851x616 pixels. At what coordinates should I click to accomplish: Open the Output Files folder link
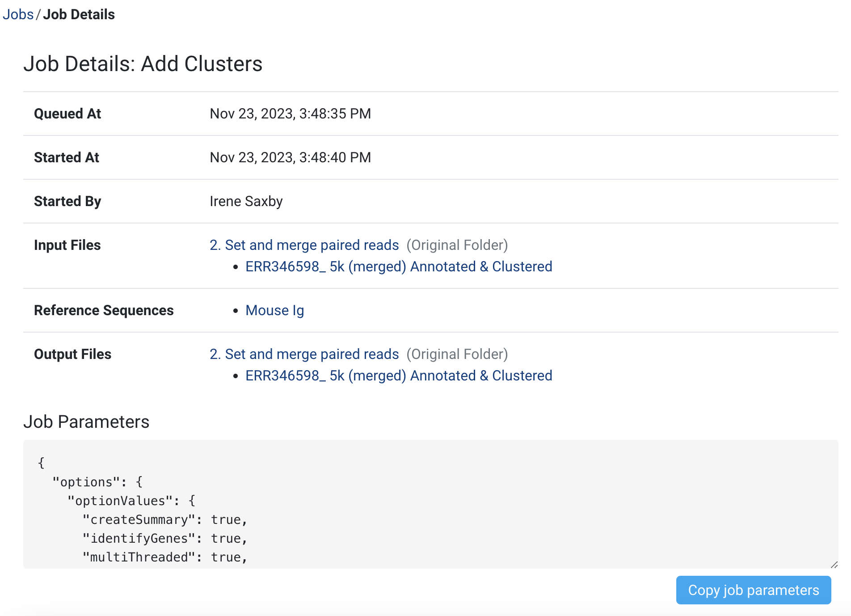pyautogui.click(x=304, y=354)
